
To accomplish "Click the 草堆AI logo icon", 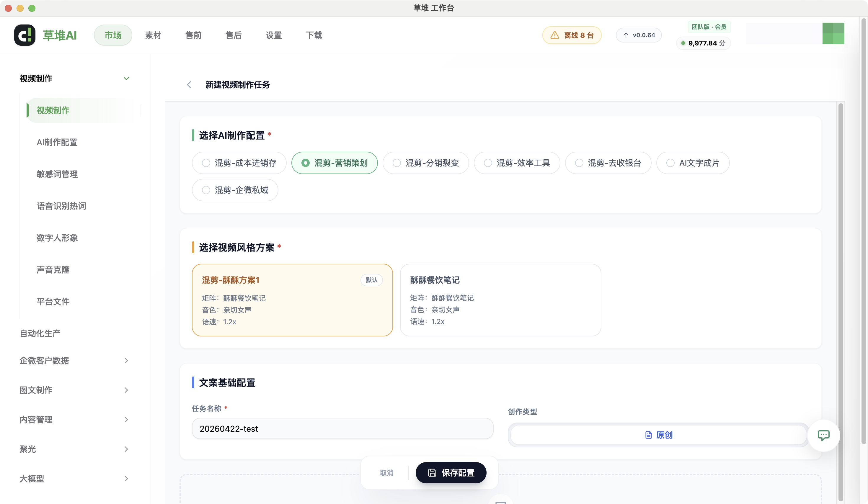I will coord(25,35).
